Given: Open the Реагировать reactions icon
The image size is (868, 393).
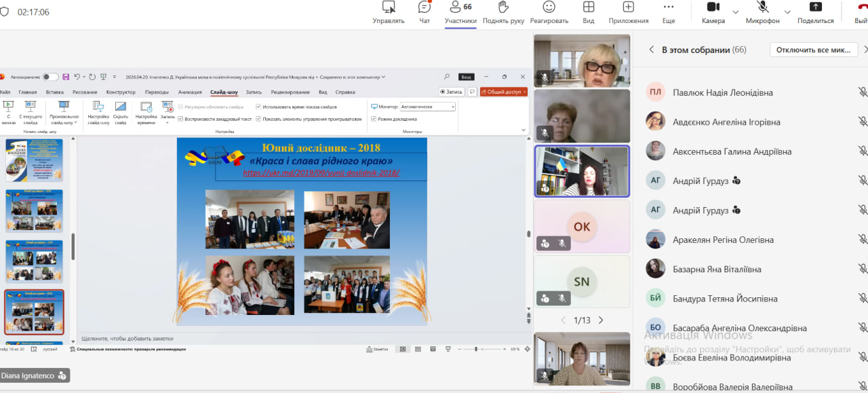Looking at the screenshot, I should click(x=549, y=7).
